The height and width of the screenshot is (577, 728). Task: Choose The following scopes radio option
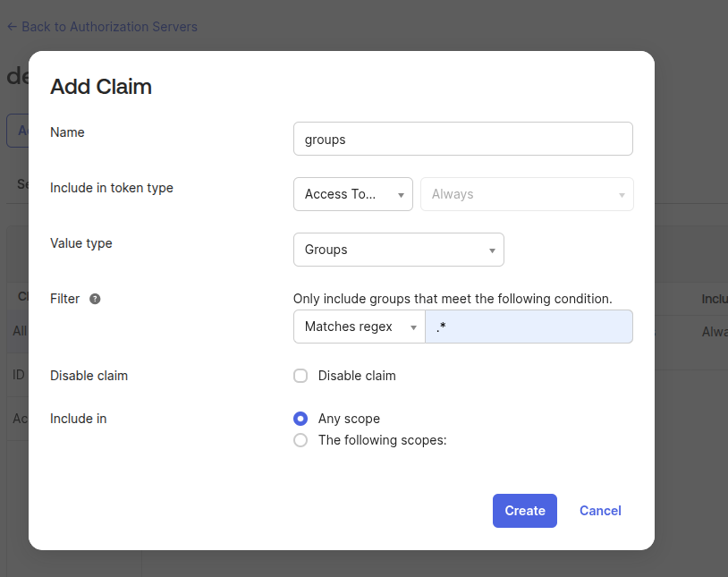tap(301, 440)
